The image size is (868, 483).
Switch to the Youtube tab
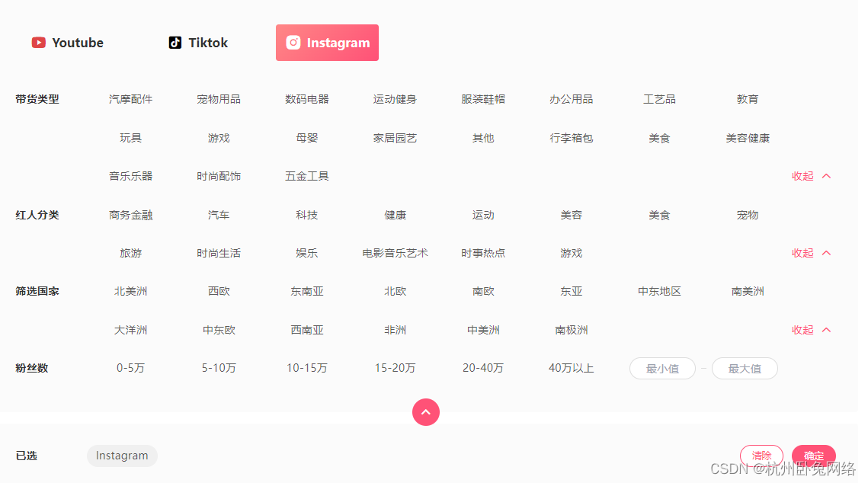(68, 43)
